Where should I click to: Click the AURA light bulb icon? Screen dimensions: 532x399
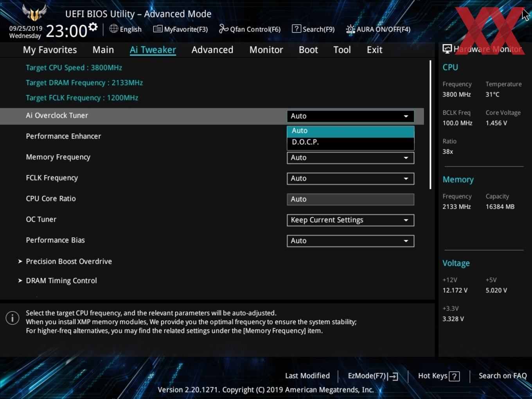350,29
